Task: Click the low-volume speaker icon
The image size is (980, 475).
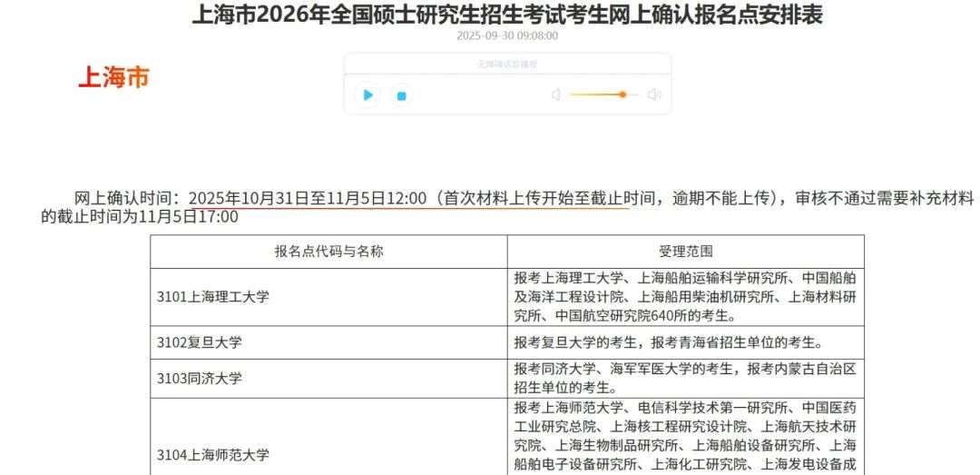Action: point(556,94)
